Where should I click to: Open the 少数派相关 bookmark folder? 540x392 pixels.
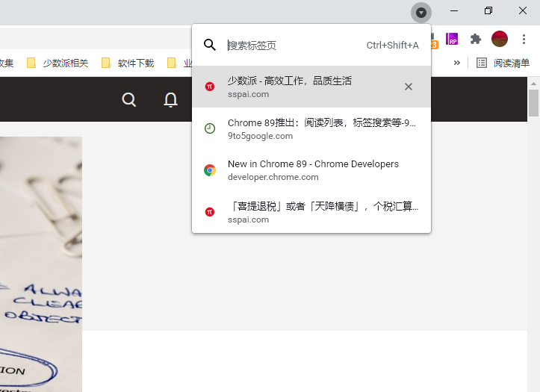pos(58,63)
